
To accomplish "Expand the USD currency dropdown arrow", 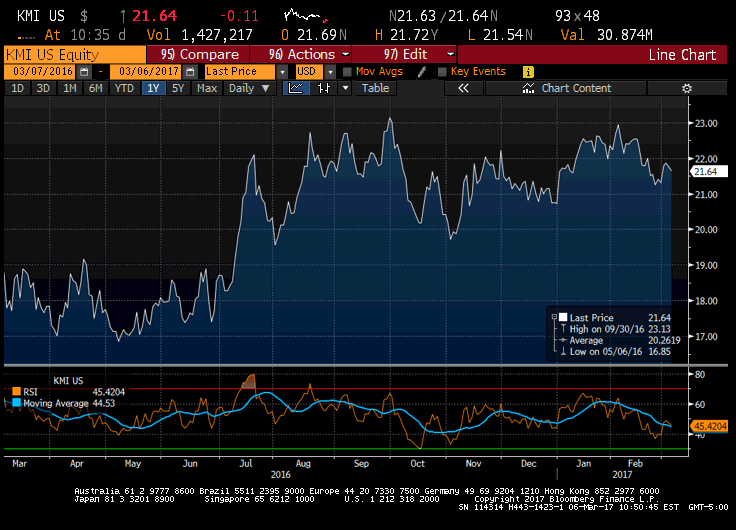I will point(330,72).
